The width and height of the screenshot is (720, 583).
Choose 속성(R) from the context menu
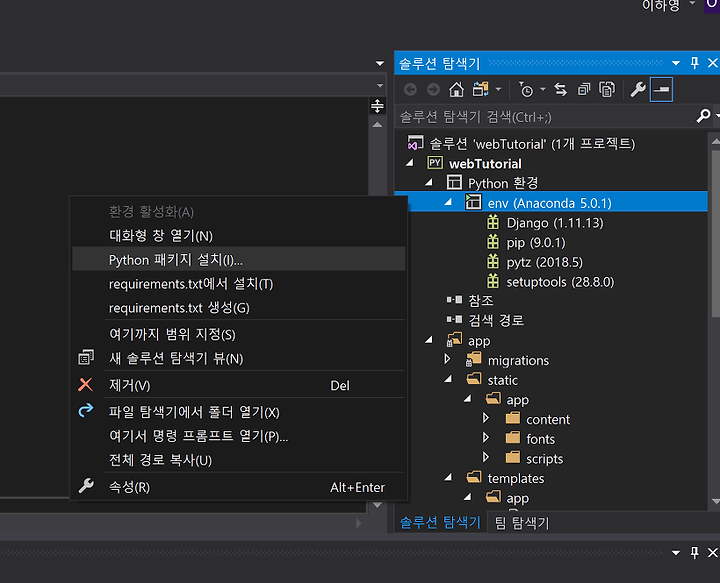tap(239, 487)
